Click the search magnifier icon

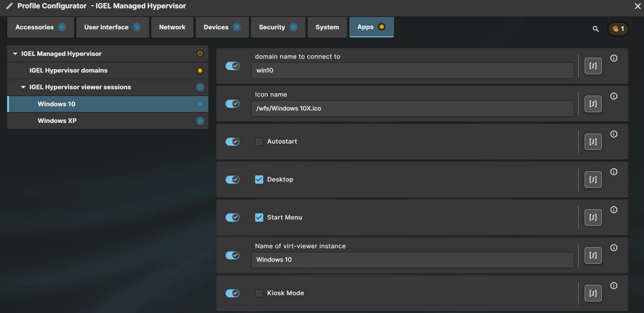(596, 29)
